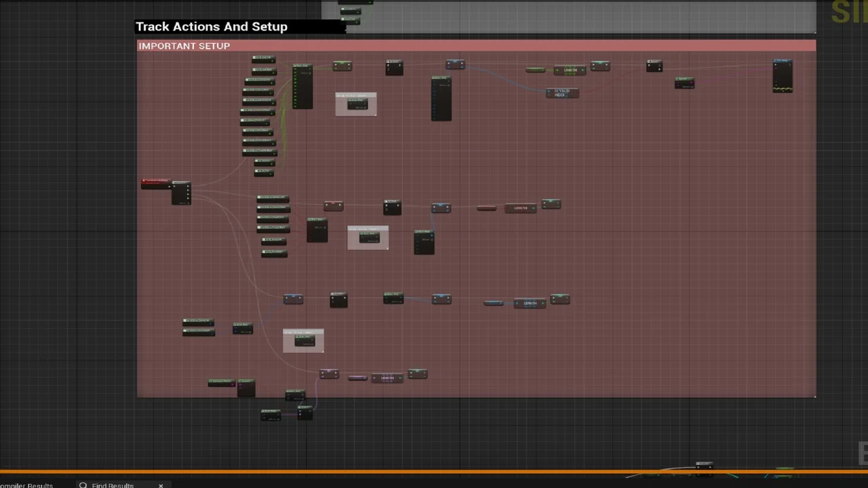Click the Find Results tab
Viewport: 868px width, 488px height.
pos(113,485)
